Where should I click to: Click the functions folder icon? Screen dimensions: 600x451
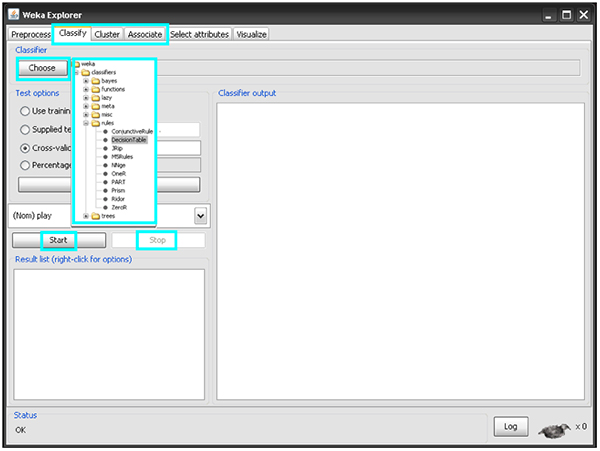tap(96, 89)
